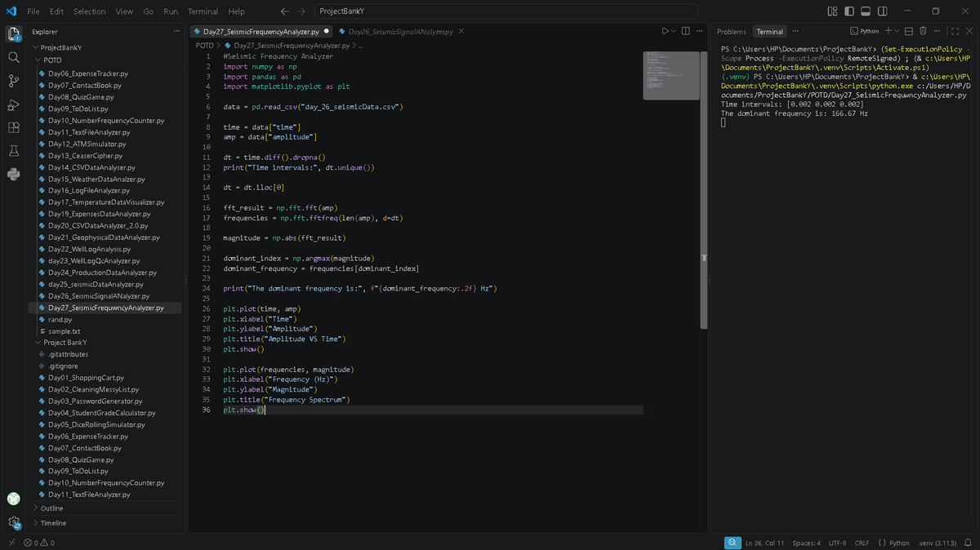
Task: Open the Search view in activity bar
Action: 14,58
